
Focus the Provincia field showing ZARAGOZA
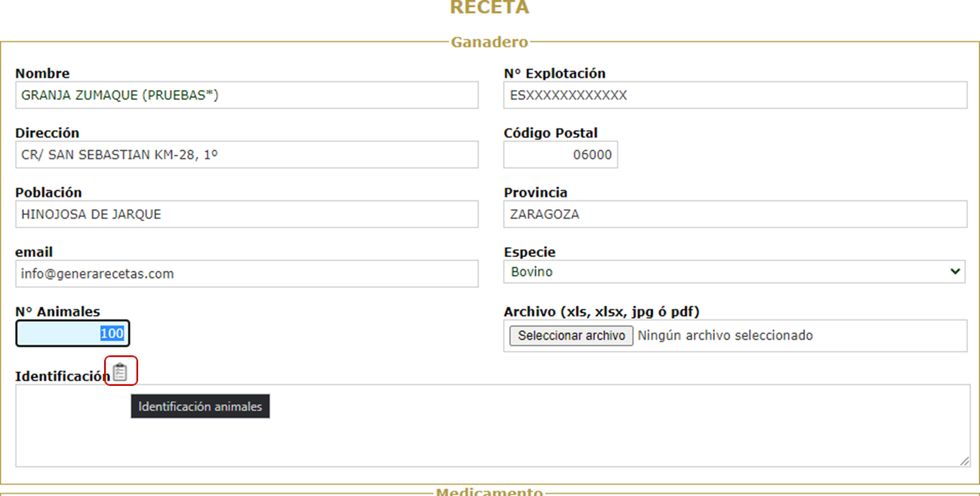pyautogui.click(x=735, y=214)
